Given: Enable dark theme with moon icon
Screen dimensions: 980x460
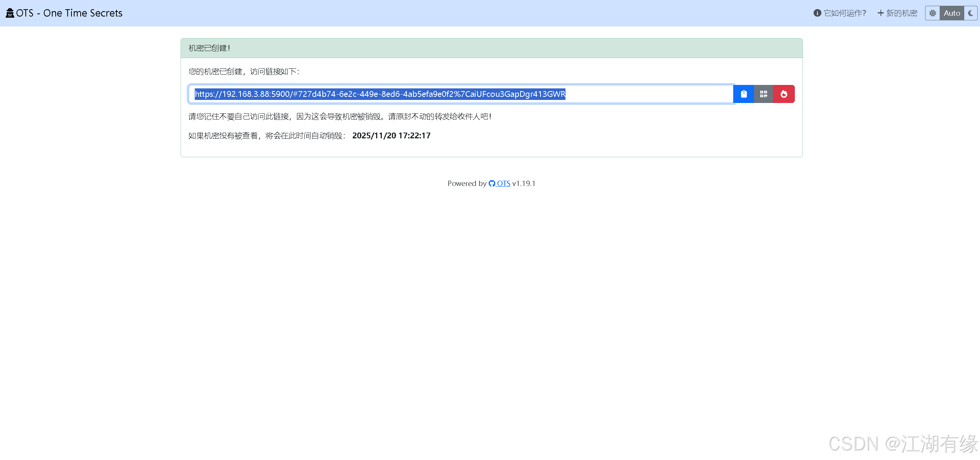Looking at the screenshot, I should click(971, 13).
